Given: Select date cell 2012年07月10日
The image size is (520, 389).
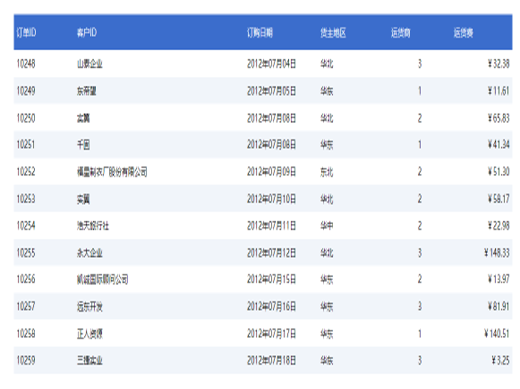Looking at the screenshot, I should coord(271,199).
